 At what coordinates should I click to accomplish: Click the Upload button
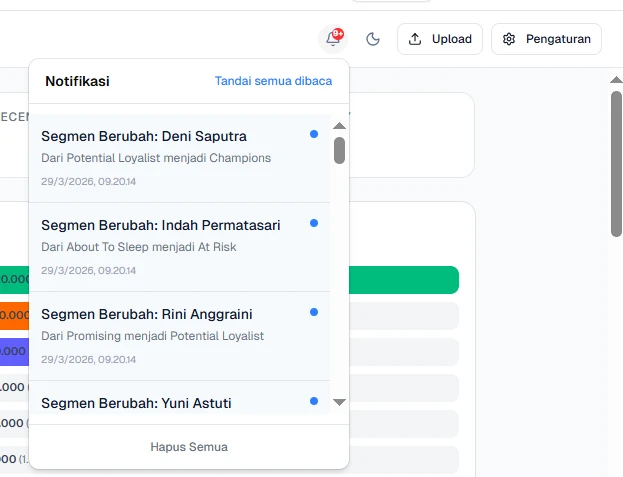[440, 39]
